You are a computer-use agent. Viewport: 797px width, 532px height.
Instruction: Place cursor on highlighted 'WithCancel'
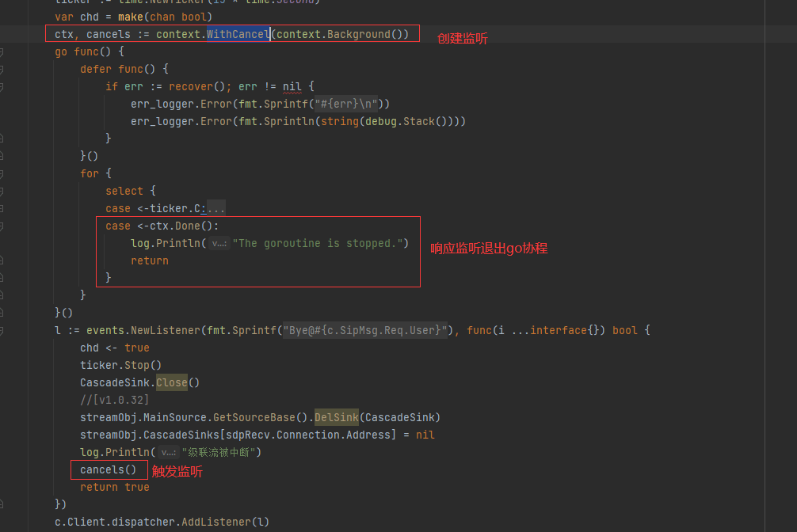coord(238,35)
